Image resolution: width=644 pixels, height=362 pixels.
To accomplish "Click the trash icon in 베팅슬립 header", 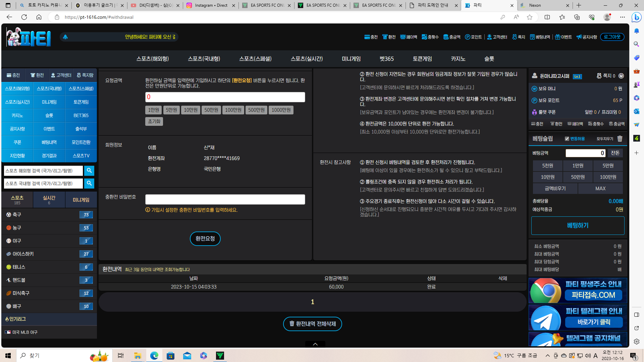I will (620, 139).
